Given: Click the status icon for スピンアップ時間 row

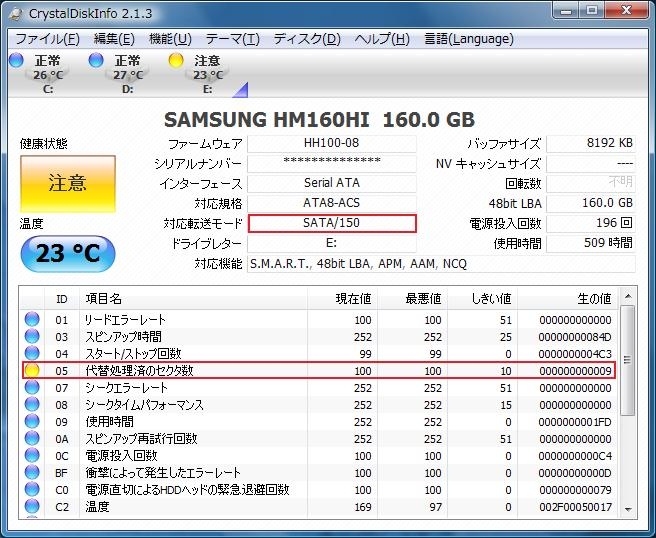Looking at the screenshot, I should (x=32, y=336).
